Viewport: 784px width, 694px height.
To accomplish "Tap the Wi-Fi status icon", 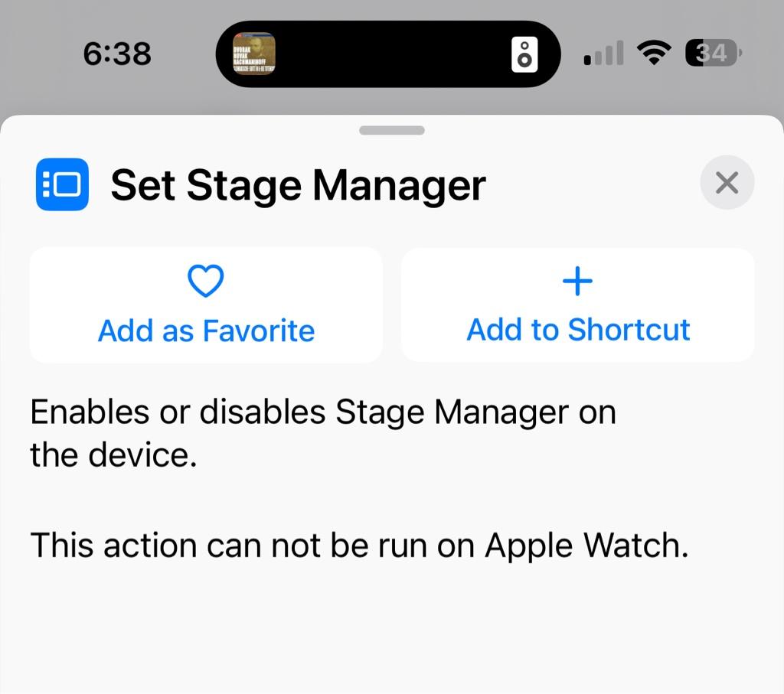I will [653, 54].
